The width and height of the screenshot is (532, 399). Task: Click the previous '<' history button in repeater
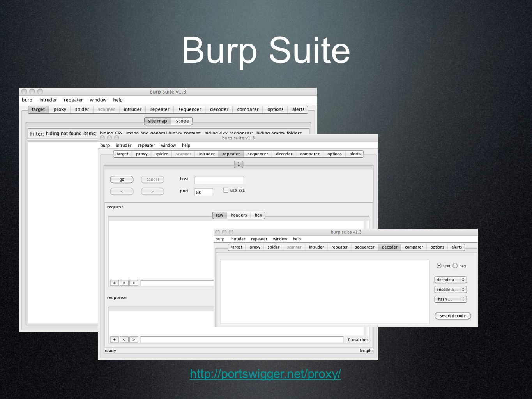pos(122,192)
